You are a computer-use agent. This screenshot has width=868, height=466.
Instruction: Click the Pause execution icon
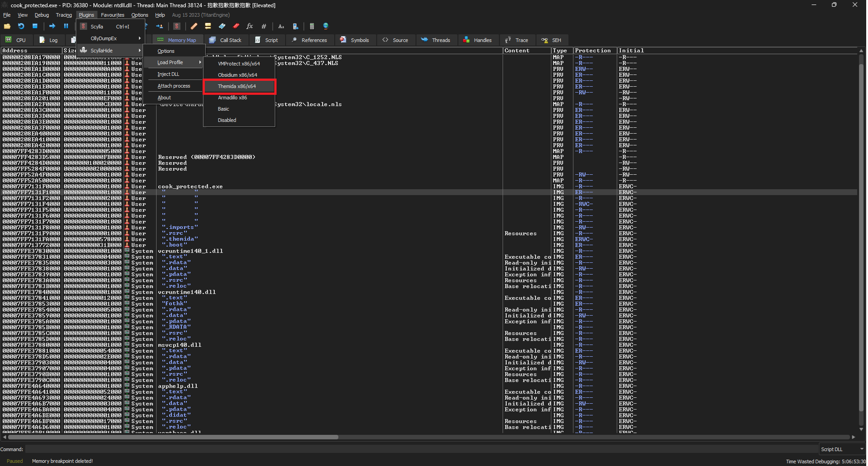pos(66,26)
